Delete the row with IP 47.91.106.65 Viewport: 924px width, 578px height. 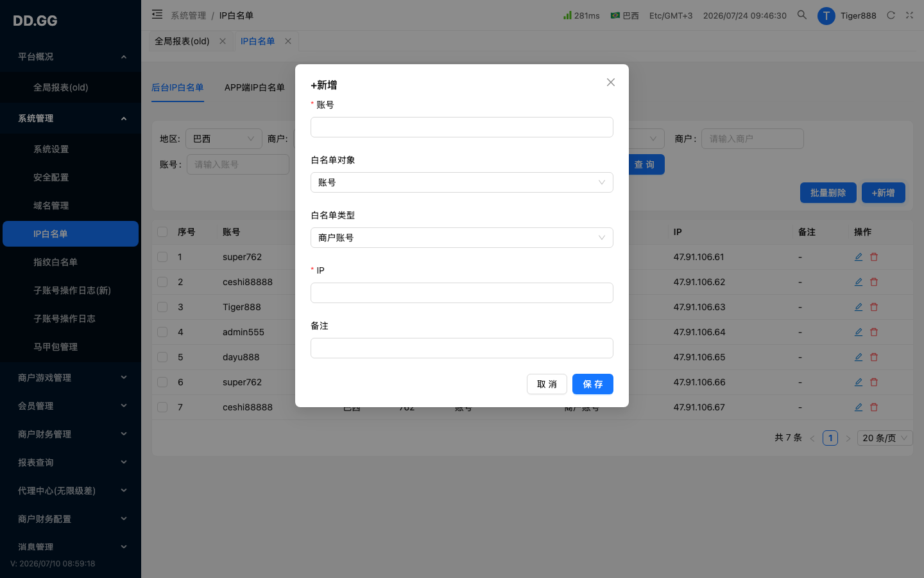(x=874, y=357)
